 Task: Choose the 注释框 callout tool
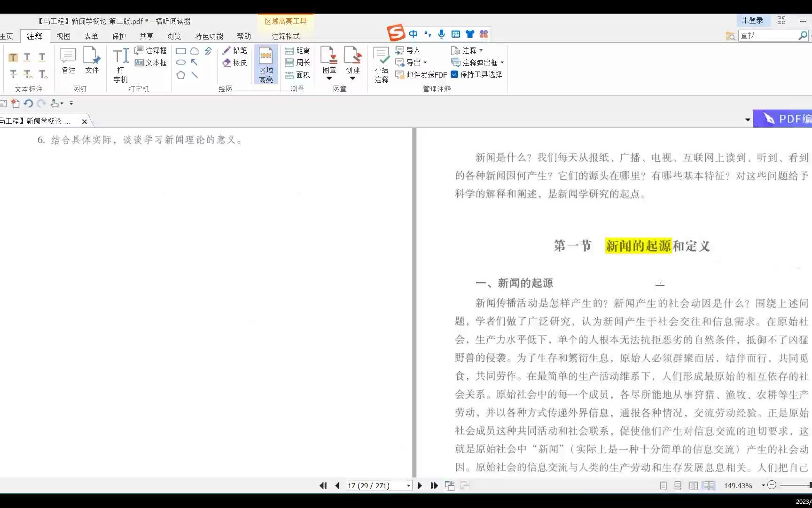pos(150,50)
